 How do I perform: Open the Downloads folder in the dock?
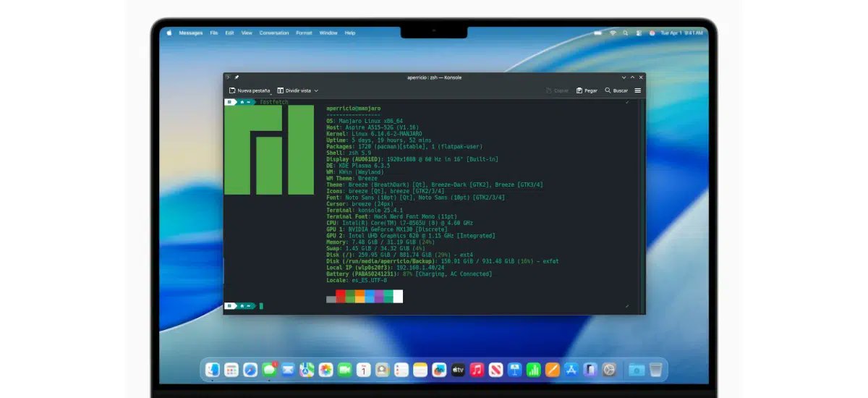(636, 370)
